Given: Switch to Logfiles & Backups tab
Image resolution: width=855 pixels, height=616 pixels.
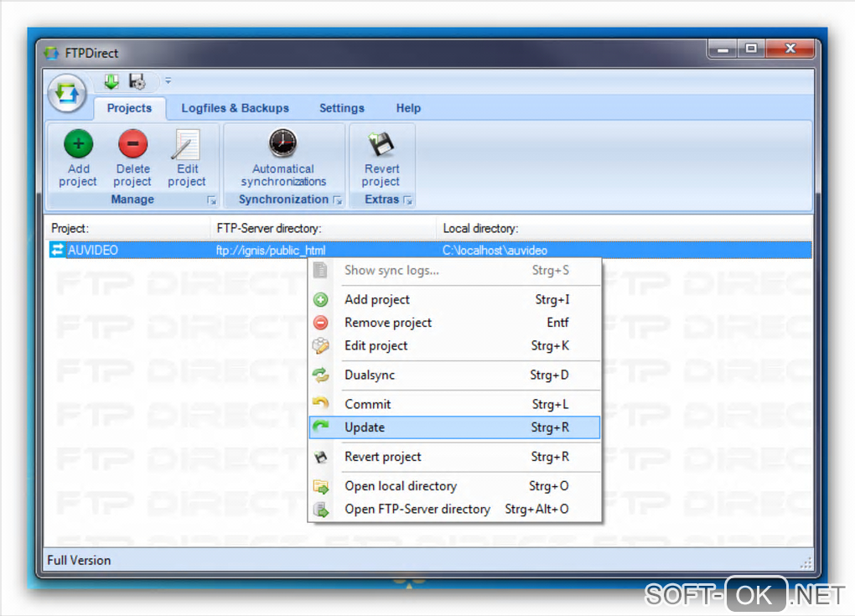Looking at the screenshot, I should click(x=235, y=108).
